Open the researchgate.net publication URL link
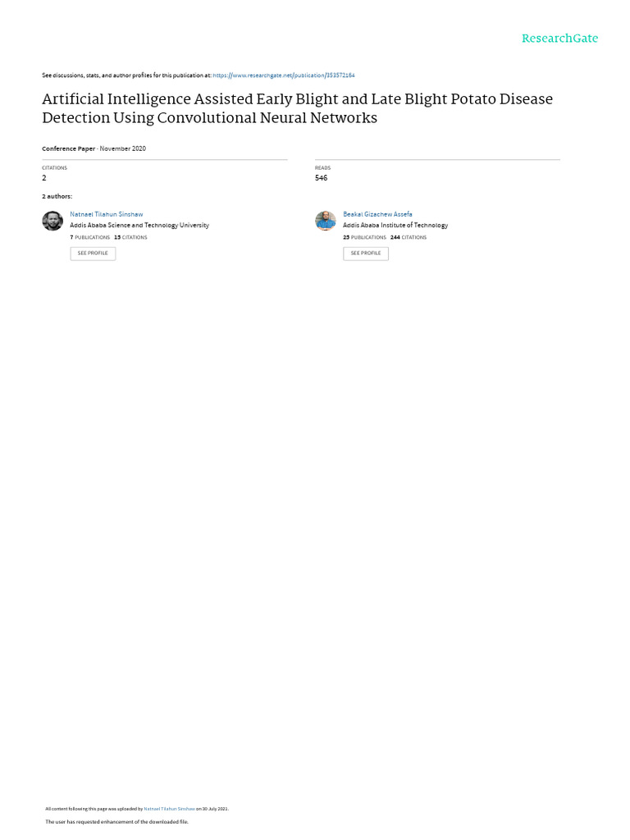Screen dimensions: 630x840 coord(283,75)
